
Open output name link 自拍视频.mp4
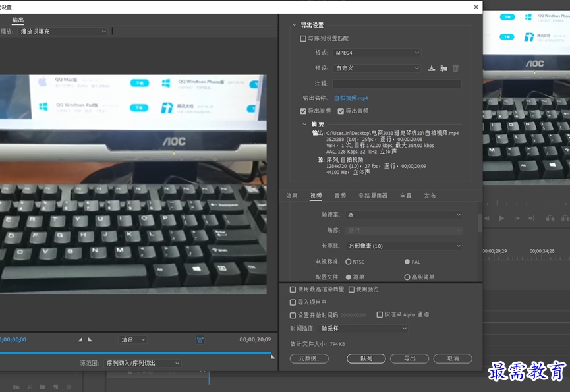351,98
